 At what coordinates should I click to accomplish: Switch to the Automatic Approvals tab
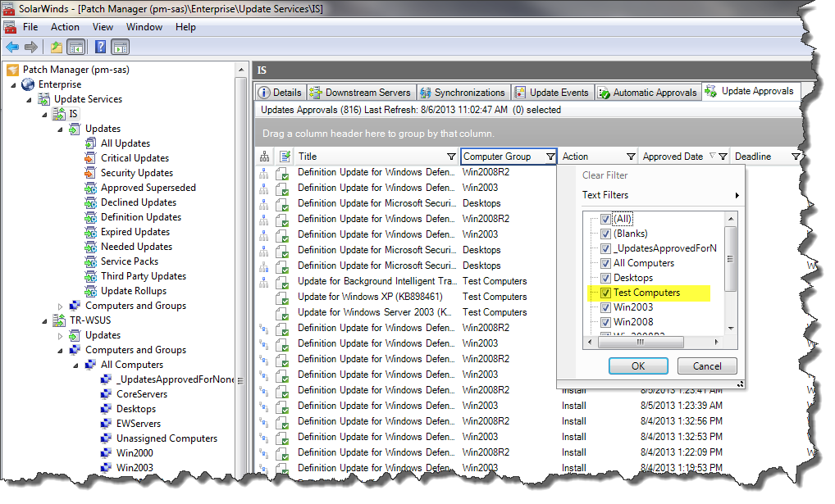[x=647, y=93]
